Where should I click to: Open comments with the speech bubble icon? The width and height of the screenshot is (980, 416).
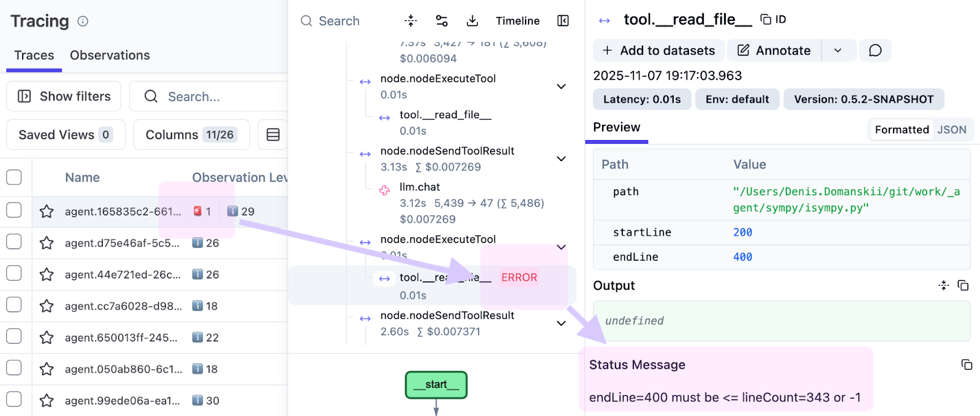875,50
